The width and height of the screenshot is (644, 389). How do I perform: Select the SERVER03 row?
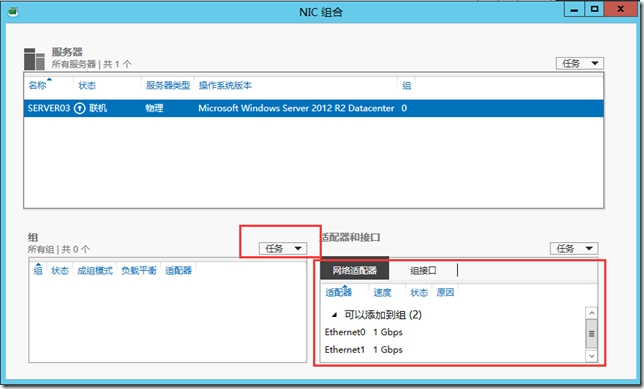[314, 108]
